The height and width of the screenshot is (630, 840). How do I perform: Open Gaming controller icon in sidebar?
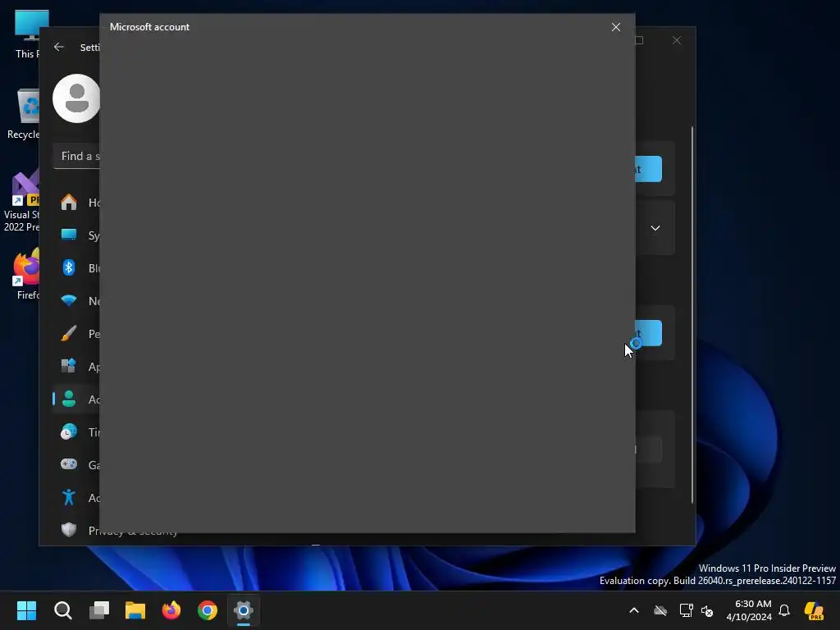click(69, 464)
